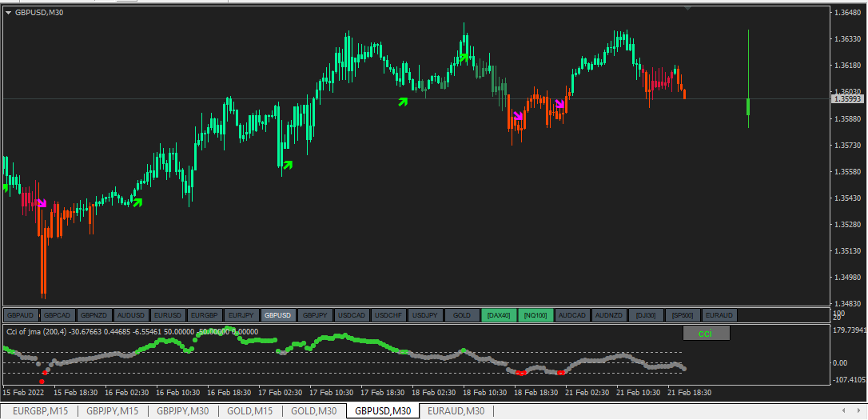Screen dimensions: 868x420
Task: Click the tab scroll right arrow
Action: (x=858, y=410)
